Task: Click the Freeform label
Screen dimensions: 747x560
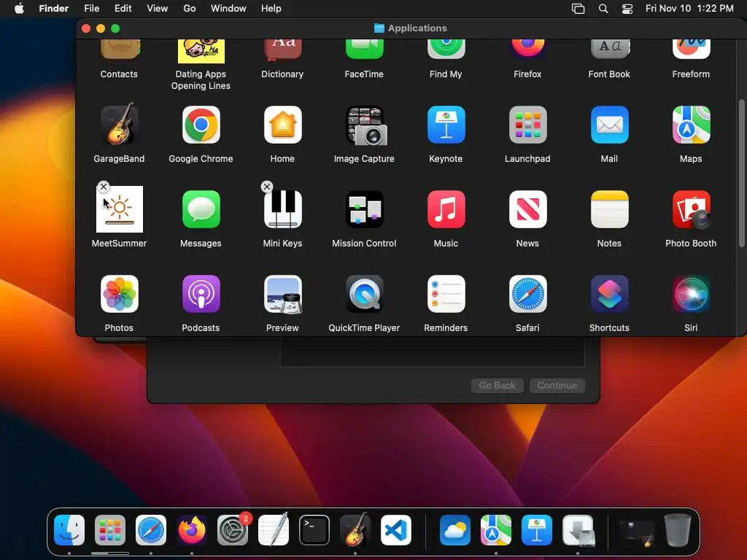Action: pos(691,74)
